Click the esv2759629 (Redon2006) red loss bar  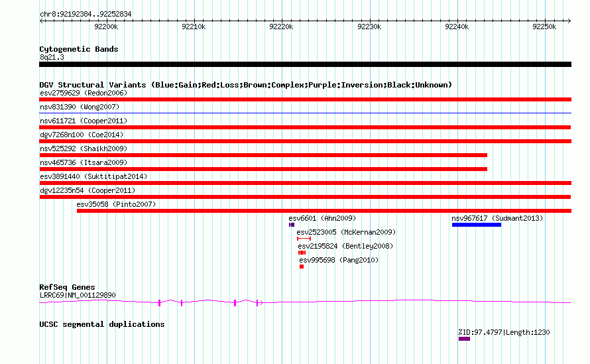tap(305, 99)
